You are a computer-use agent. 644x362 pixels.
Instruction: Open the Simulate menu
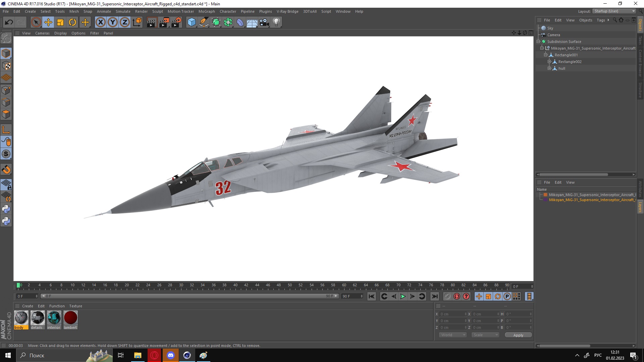(x=123, y=11)
